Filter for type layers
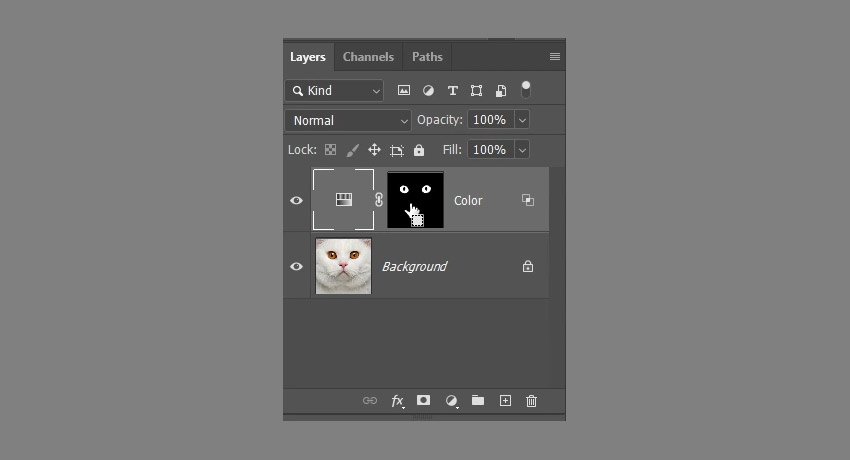 point(453,90)
